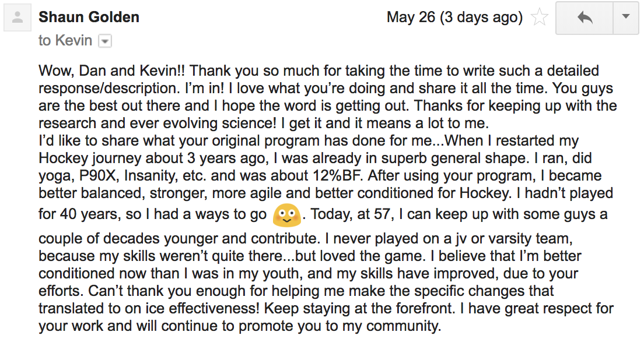This screenshot has height=346, width=644.
Task: Open the sender's profile avatar
Action: click(x=17, y=17)
